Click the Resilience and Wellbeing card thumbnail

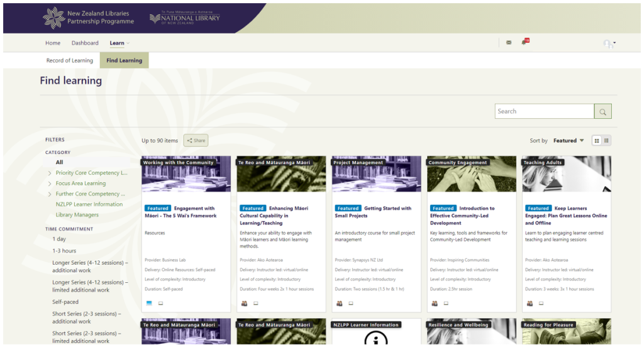(472, 331)
